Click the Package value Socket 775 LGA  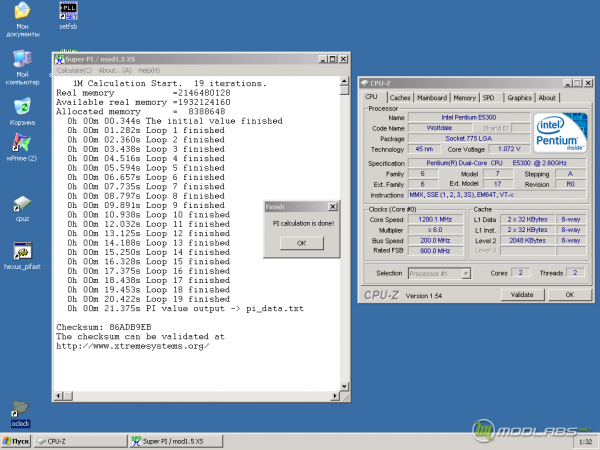pyautogui.click(x=469, y=139)
